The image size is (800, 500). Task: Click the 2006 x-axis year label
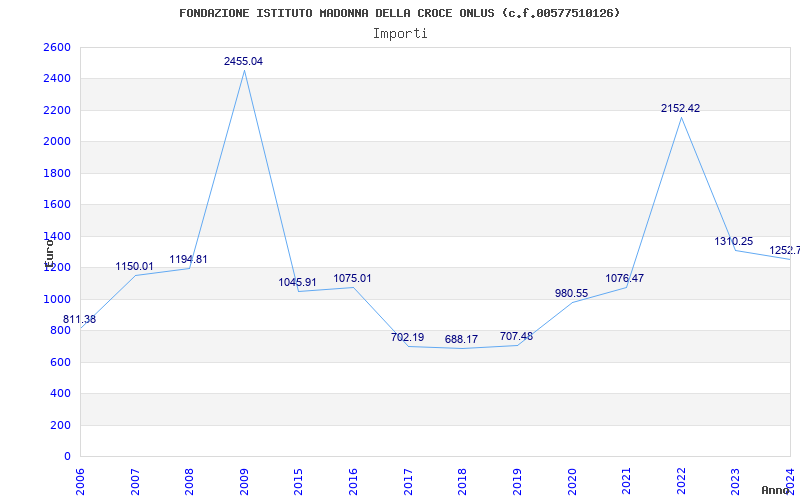80,481
